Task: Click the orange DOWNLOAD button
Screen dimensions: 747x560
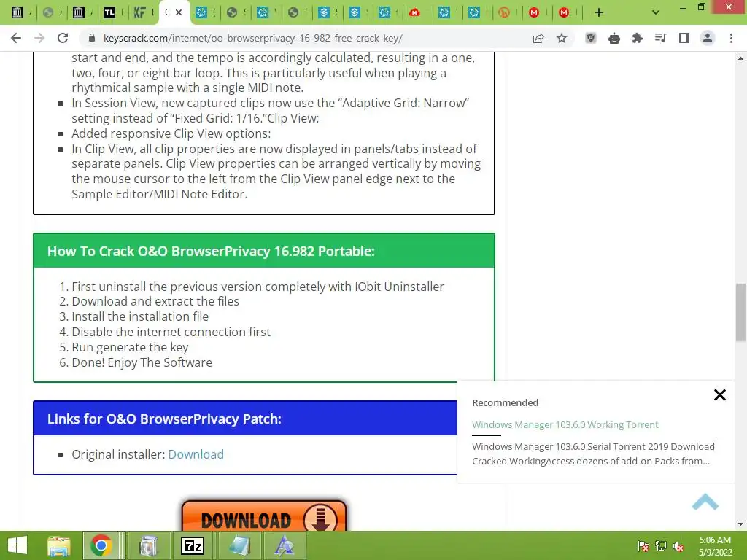Action: tap(264, 516)
